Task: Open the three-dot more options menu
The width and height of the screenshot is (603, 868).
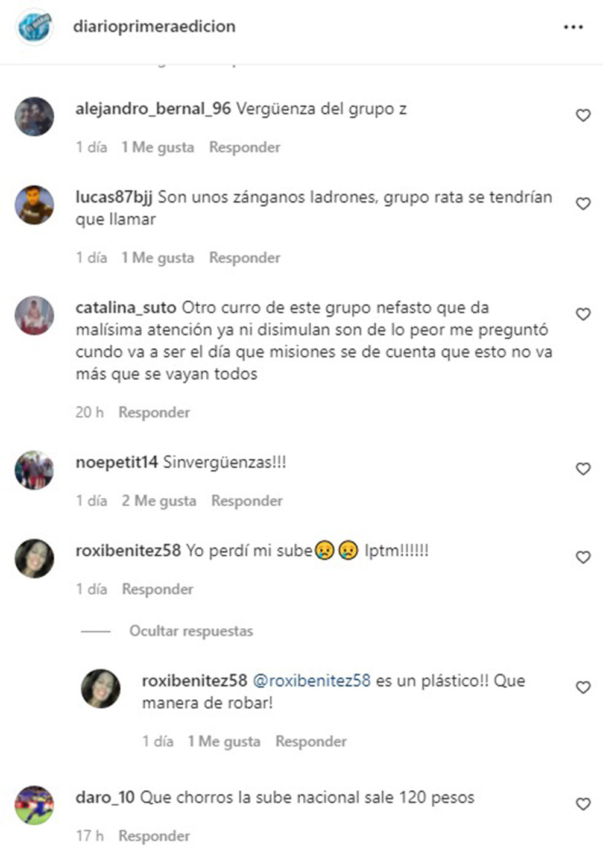Action: (573, 27)
